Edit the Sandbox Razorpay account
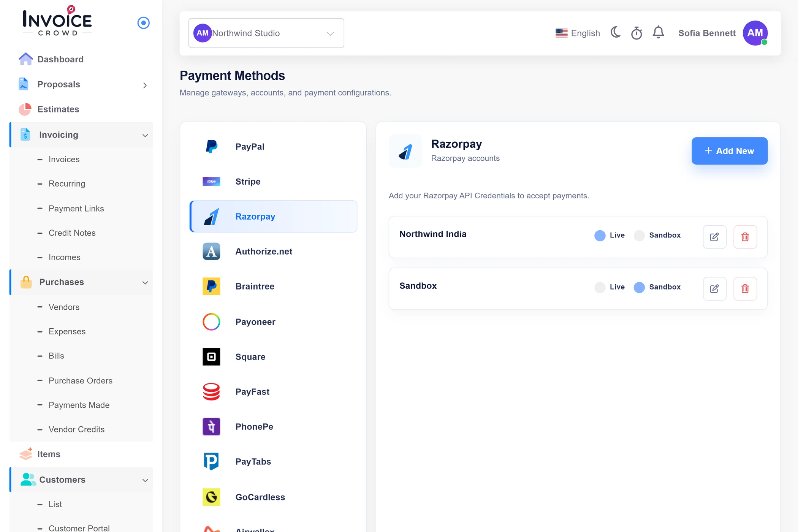The width and height of the screenshot is (798, 532). tap(714, 288)
